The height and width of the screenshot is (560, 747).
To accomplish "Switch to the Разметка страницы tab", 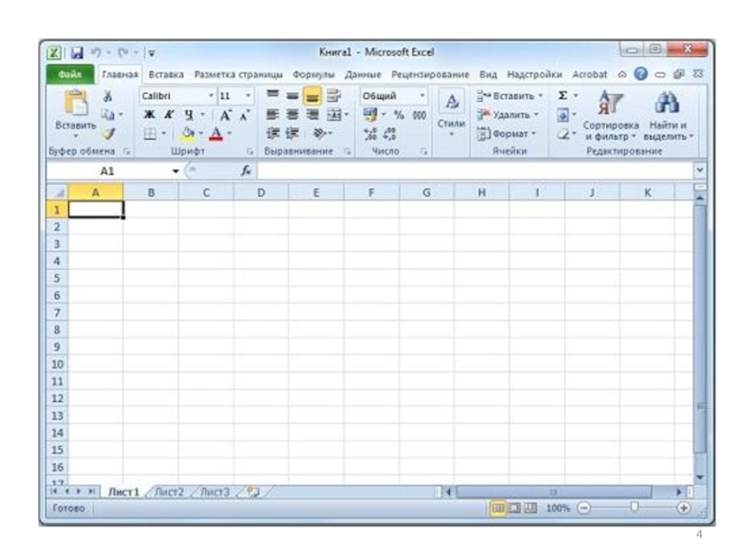I will (x=238, y=75).
